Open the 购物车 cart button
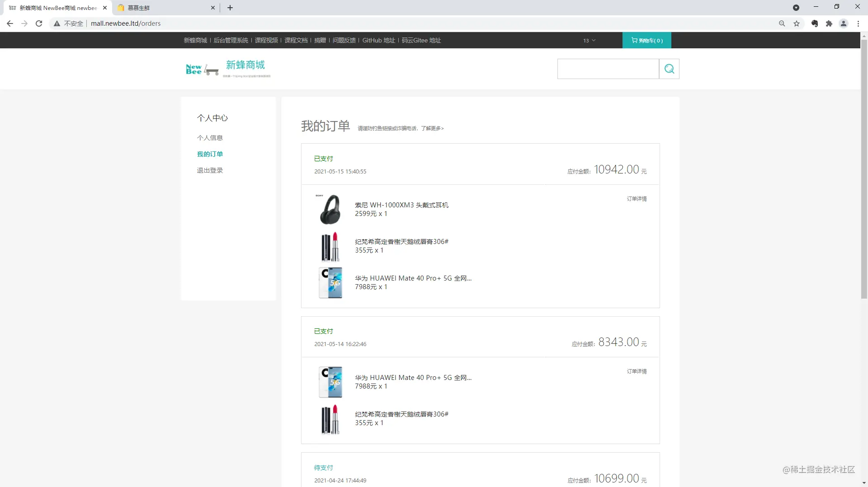The height and width of the screenshot is (487, 868). (647, 40)
